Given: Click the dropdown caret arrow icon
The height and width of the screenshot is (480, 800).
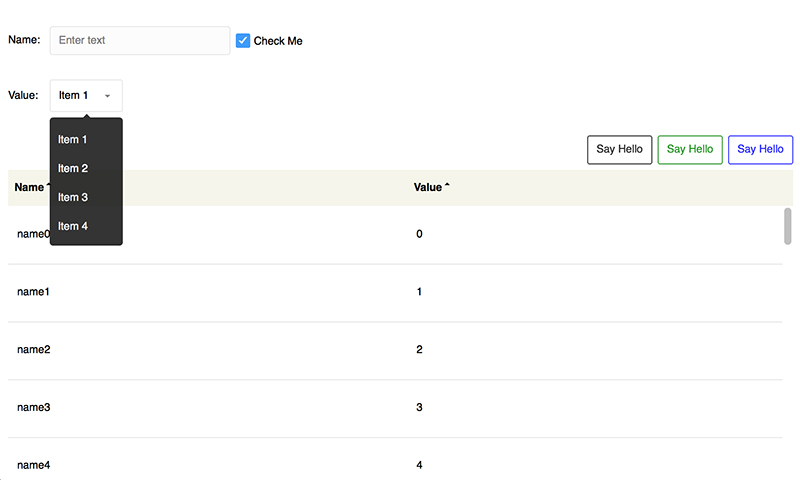Looking at the screenshot, I should (x=107, y=96).
